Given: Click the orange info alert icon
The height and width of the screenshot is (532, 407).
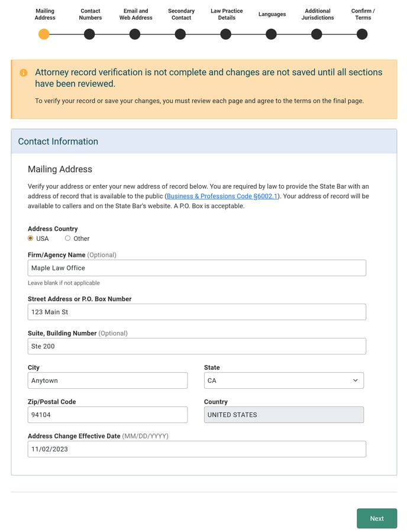Looking at the screenshot, I should [24, 73].
